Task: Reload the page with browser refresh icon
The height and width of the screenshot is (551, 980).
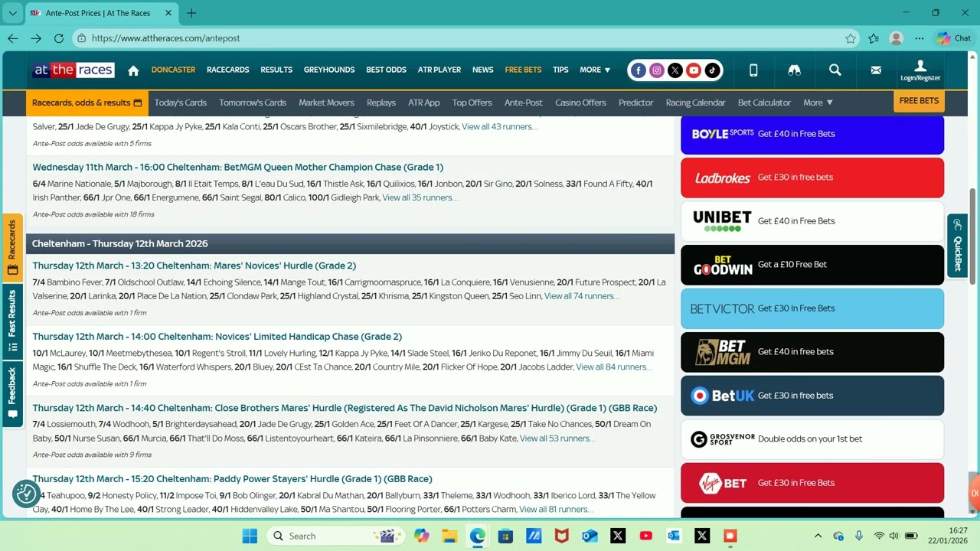Action: [59, 38]
